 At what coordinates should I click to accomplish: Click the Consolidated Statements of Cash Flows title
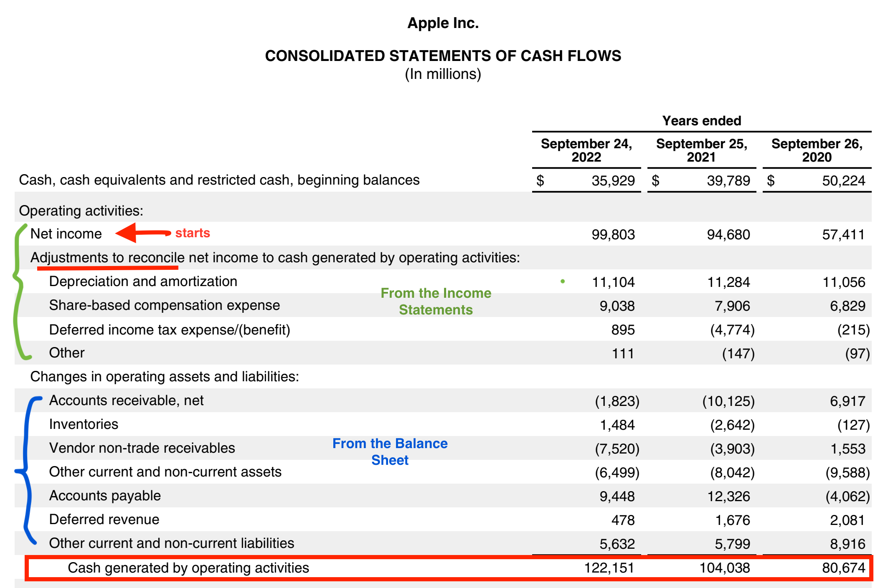443,56
